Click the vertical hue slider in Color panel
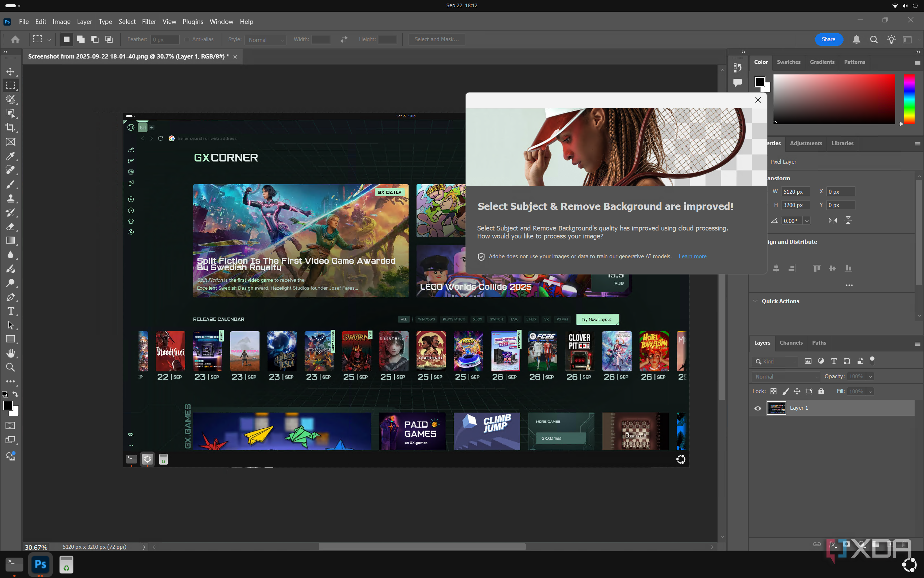The image size is (924, 578). pos(909,99)
